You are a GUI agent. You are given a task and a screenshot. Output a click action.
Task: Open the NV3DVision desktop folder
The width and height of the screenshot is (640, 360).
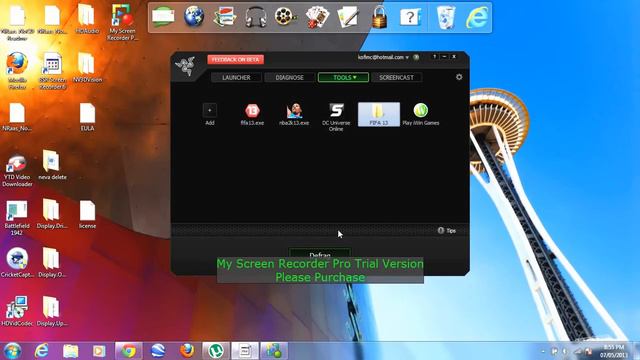coord(87,68)
